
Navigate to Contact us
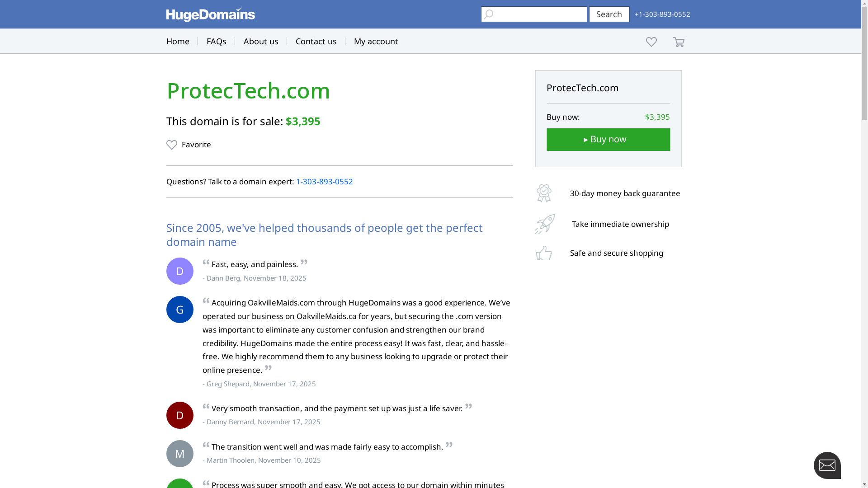coord(316,41)
